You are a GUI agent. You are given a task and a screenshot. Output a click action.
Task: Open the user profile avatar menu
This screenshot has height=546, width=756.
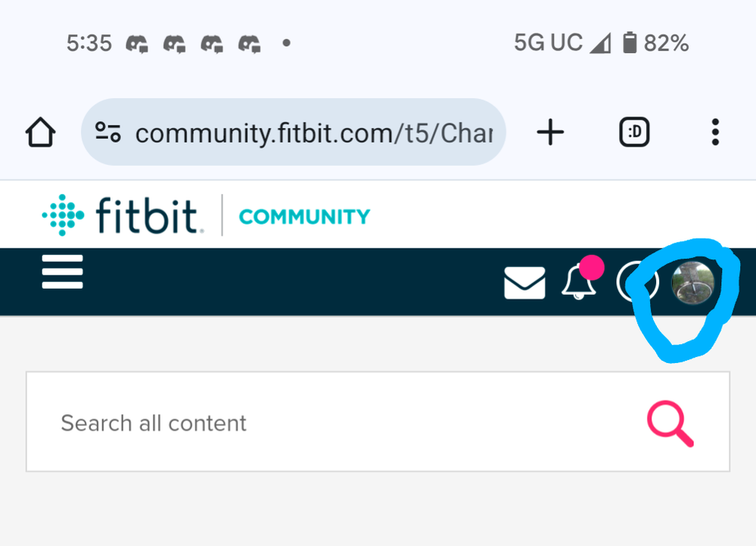point(693,282)
